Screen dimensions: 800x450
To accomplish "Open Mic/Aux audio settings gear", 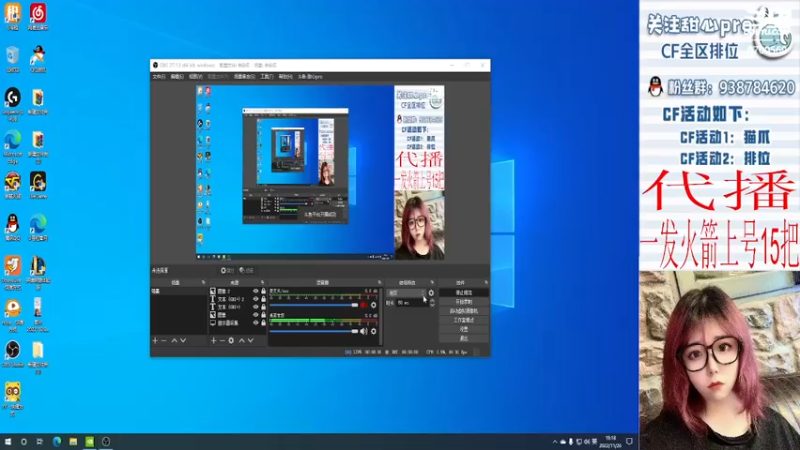I will (x=373, y=305).
